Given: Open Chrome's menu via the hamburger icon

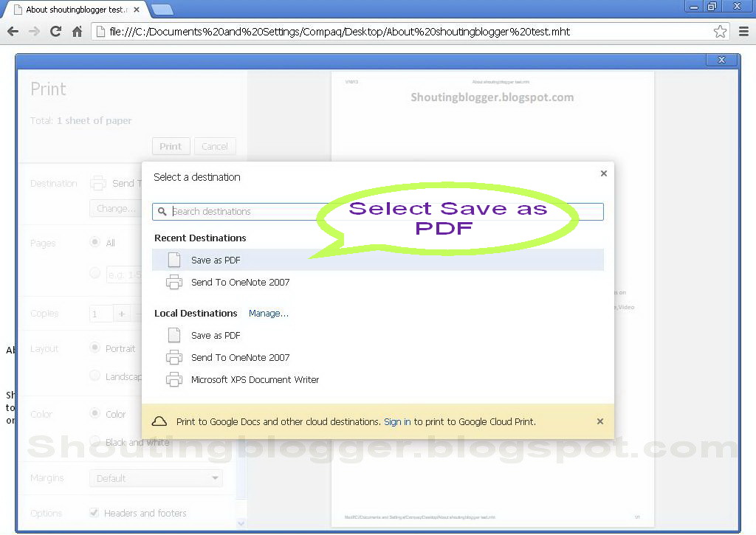Looking at the screenshot, I should (744, 32).
